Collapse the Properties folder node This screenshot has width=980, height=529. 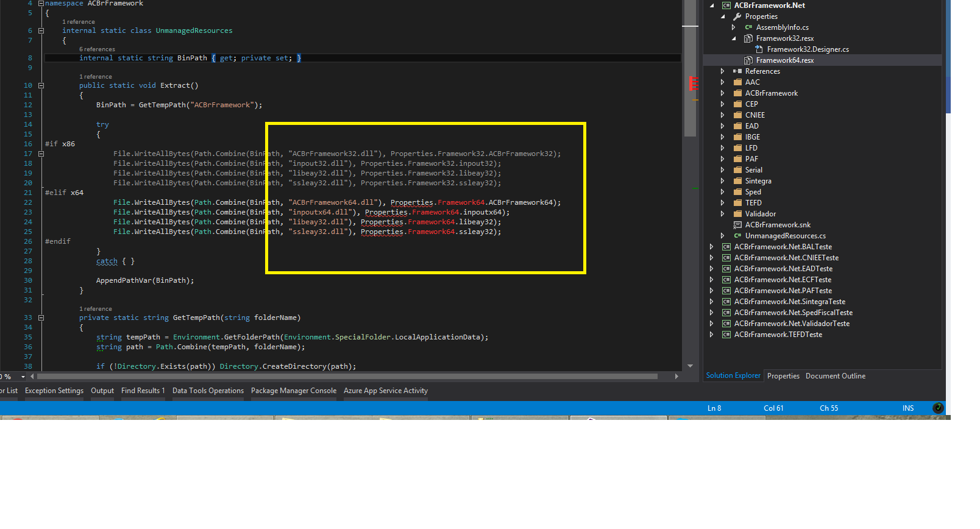[723, 16]
